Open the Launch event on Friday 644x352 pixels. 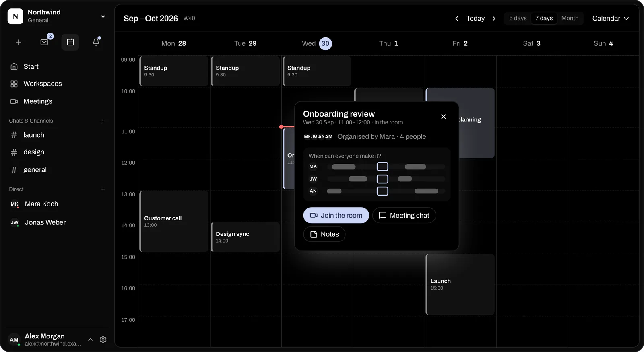[460, 284]
